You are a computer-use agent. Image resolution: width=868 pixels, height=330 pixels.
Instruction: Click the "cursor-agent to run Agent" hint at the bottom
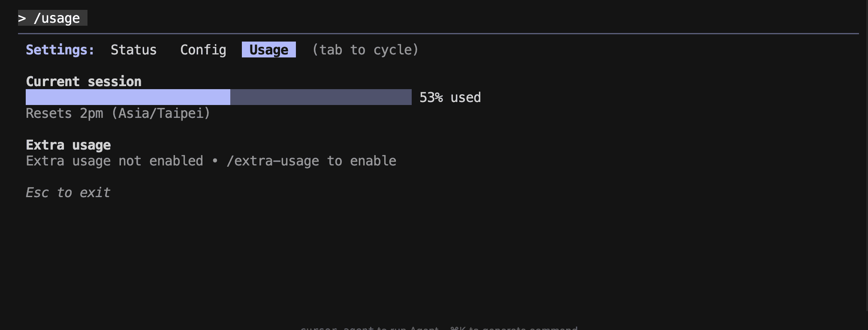(370, 328)
